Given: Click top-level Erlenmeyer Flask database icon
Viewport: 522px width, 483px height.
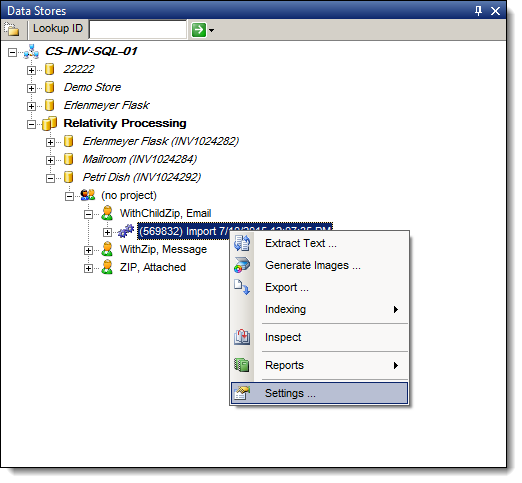Looking at the screenshot, I should 50,105.
